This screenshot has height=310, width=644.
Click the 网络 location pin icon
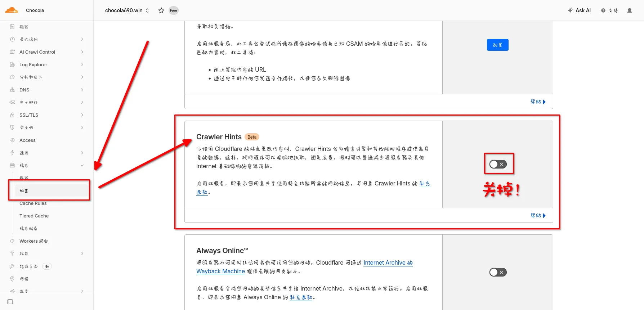[12, 279]
